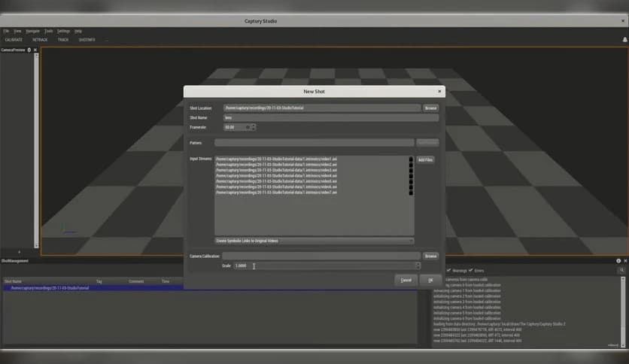The width and height of the screenshot is (629, 364).
Task: Sort by the Shot Name column
Action: point(13,281)
